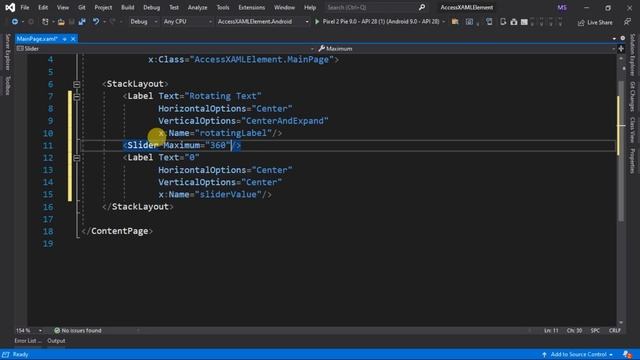Viewport: 640px width, 360px height.
Task: Click the new project toolbar icon
Action: click(x=45, y=22)
